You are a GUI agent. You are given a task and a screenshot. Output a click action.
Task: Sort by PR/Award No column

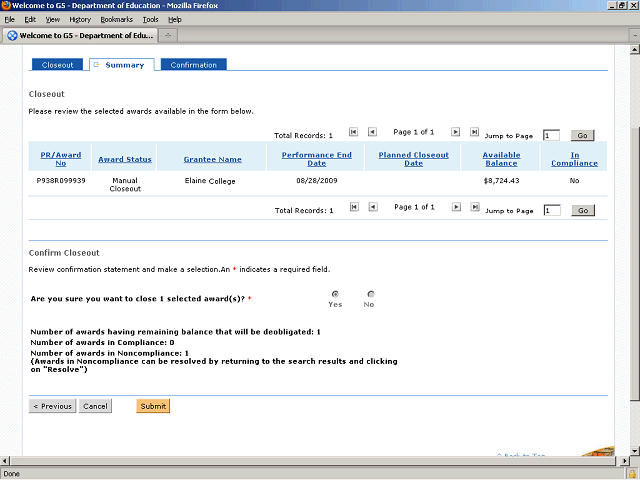pyautogui.click(x=61, y=159)
